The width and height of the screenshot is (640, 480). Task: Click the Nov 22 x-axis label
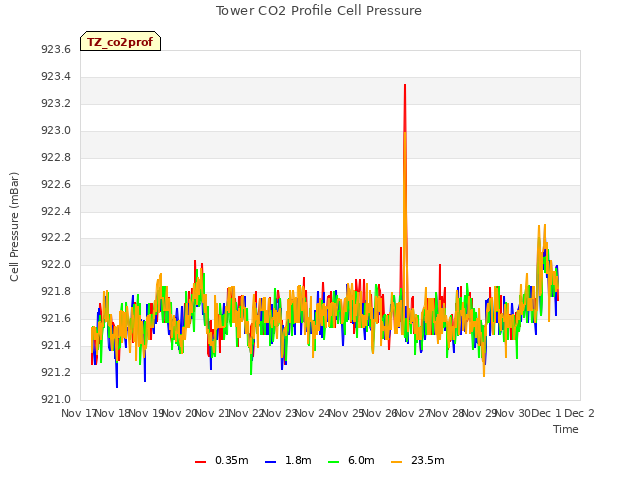(246, 413)
